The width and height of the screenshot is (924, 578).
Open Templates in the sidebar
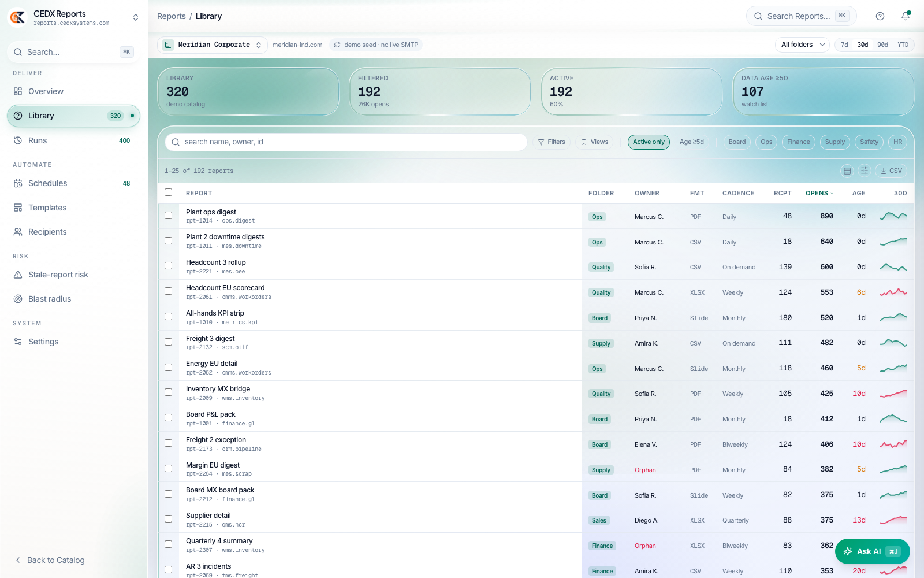pos(73,208)
